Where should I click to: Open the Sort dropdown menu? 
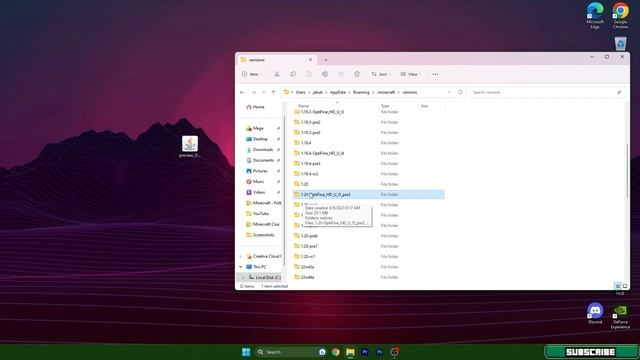381,74
